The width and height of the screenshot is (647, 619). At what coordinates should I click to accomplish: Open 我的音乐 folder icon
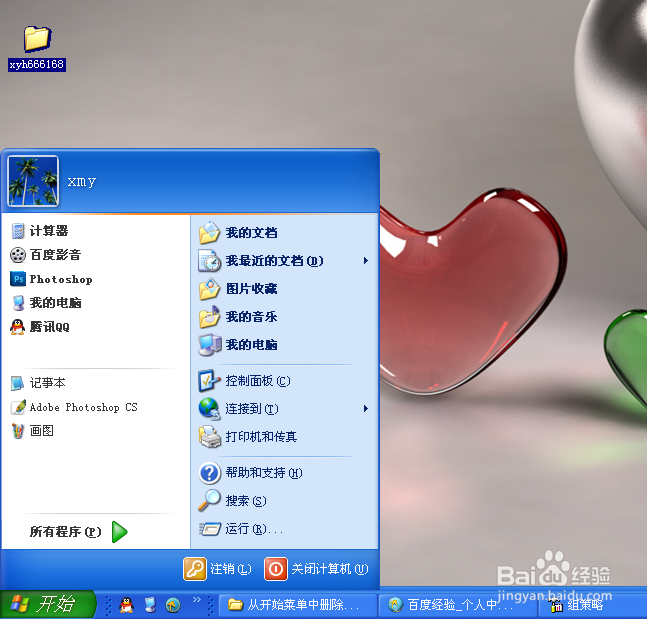point(210,317)
